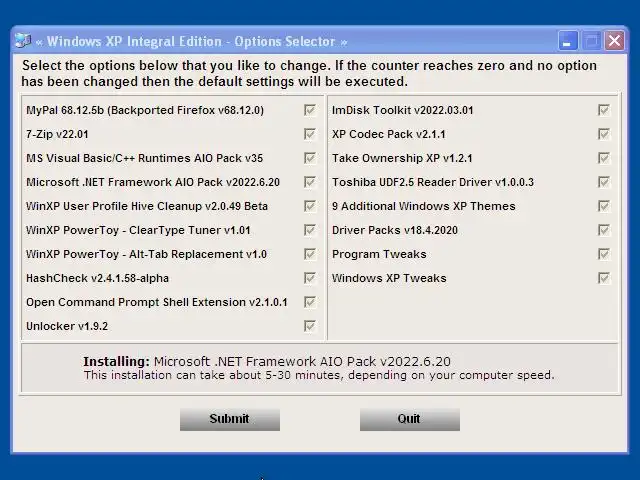Toggle Microsoft .NET Framework AIO Pack checkbox
The width and height of the screenshot is (640, 480).
(310, 182)
